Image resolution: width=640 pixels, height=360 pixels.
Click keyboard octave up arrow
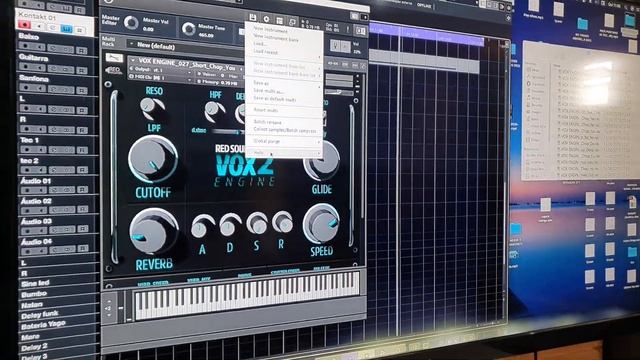coord(109,302)
